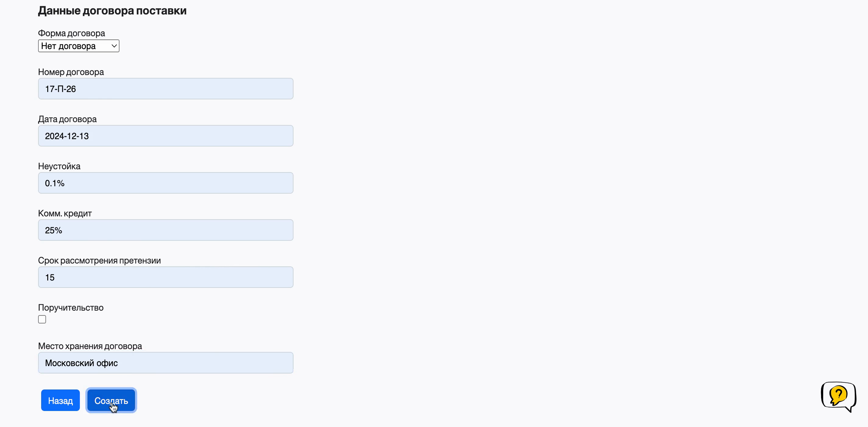Screen dimensions: 868x427
Task: Click the Дата договора label
Action: 67,119
